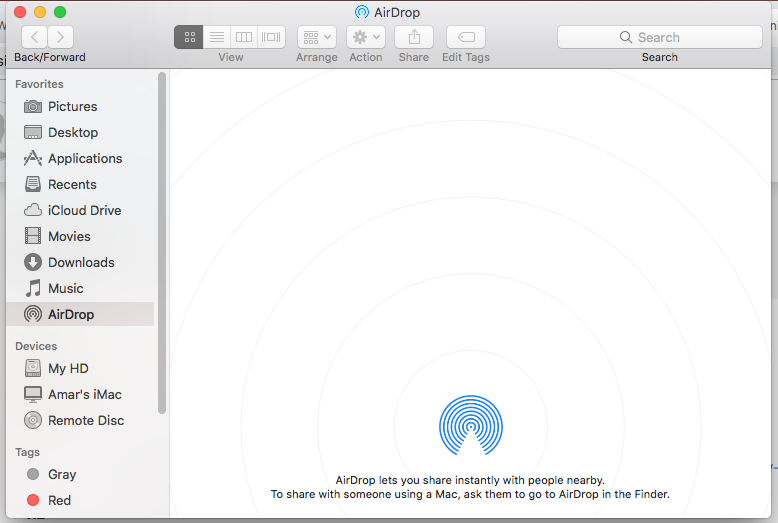Screen dimensions: 778x523
Task: Select the Gray tag
Action: 80,474
